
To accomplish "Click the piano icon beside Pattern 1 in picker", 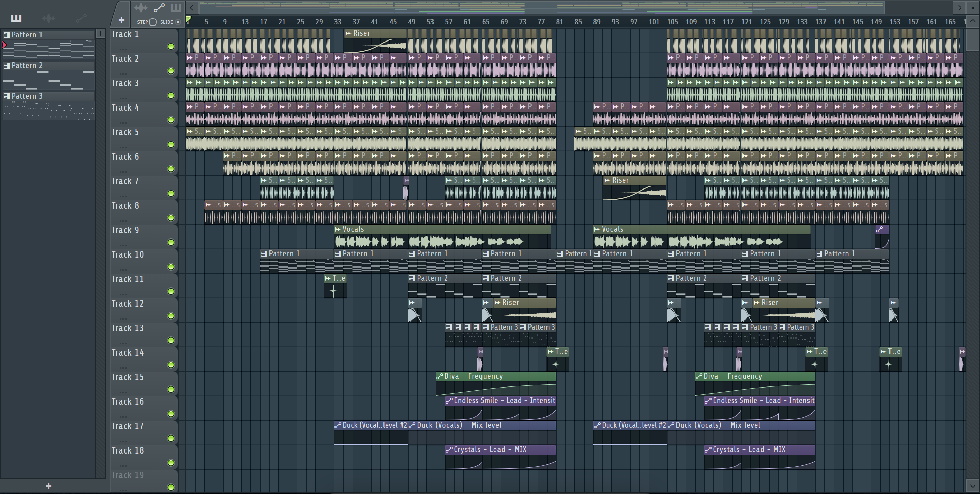I will [6, 35].
